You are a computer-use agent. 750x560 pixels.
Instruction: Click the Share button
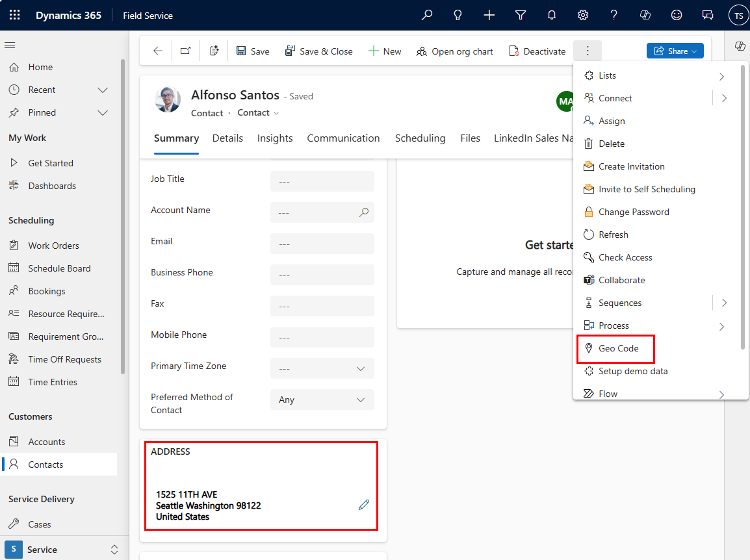(x=675, y=51)
